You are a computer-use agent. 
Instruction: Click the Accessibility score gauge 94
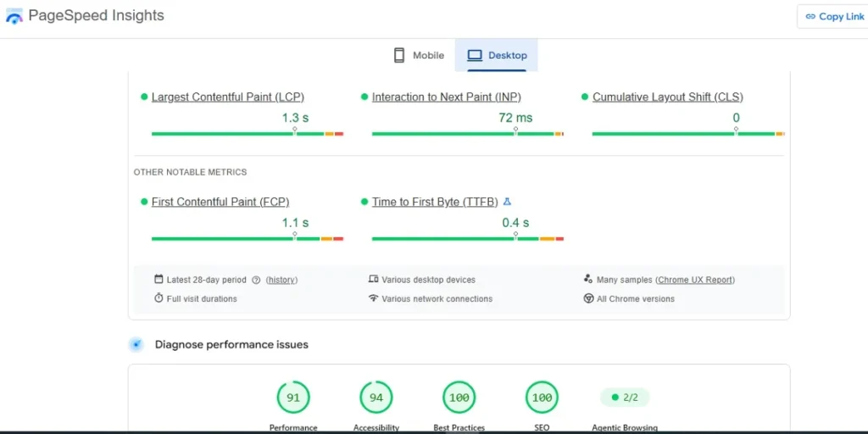pos(376,398)
